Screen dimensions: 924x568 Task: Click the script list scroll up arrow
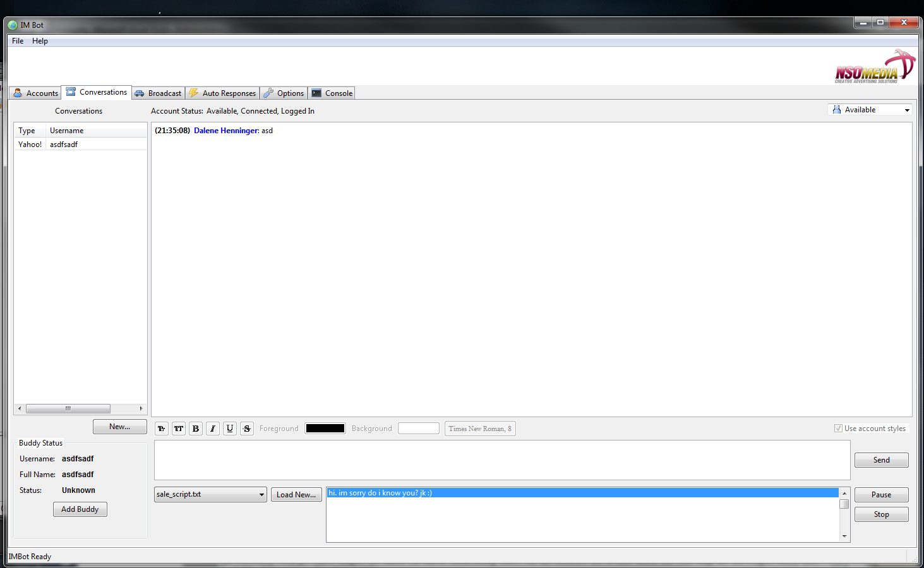pos(844,493)
